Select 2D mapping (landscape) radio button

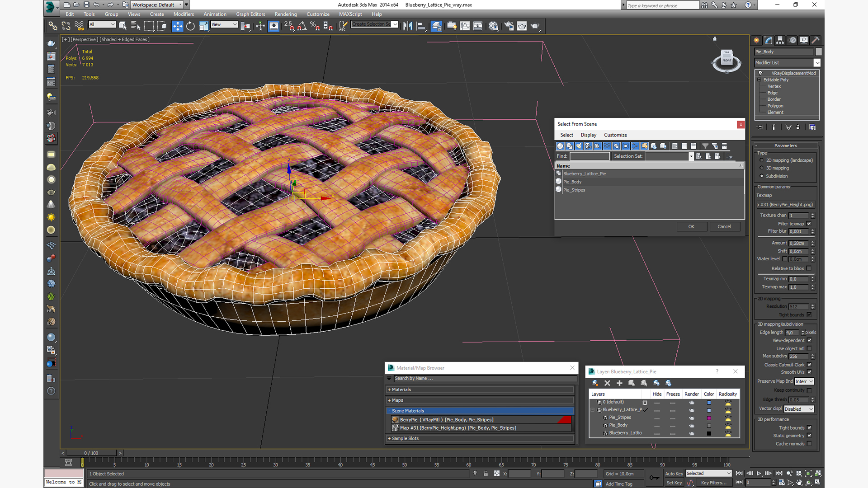(x=762, y=160)
